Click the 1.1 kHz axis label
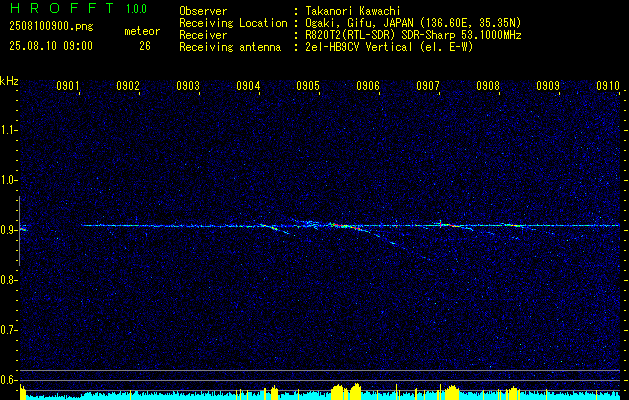Viewport: 629px width, 400px height. coord(9,130)
